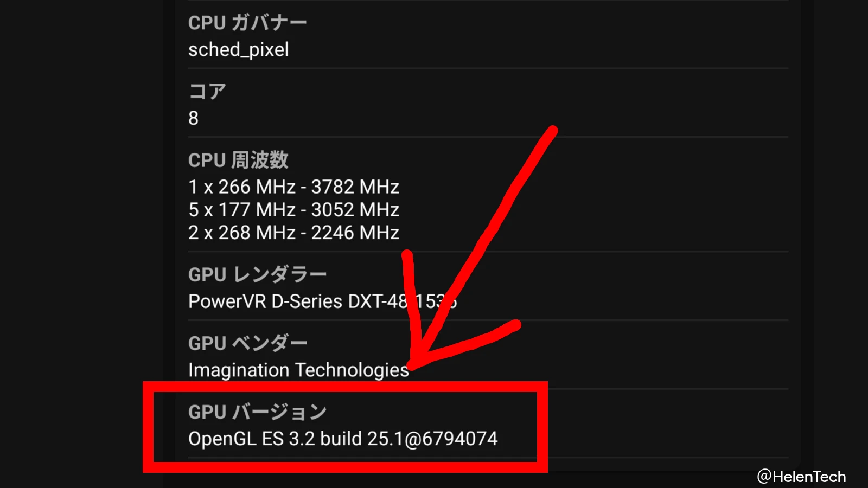Select the コア (cores) row
This screenshot has width=868, height=488.
tap(206, 91)
